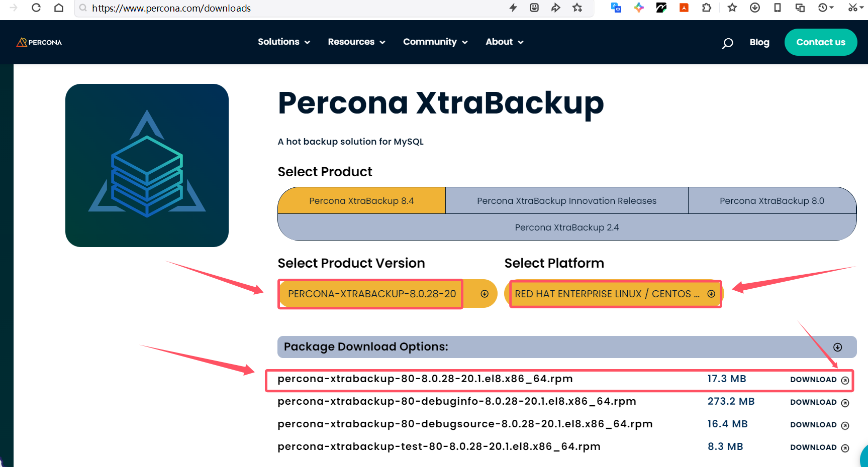Add page to favorites with star-plus icon

pyautogui.click(x=577, y=8)
